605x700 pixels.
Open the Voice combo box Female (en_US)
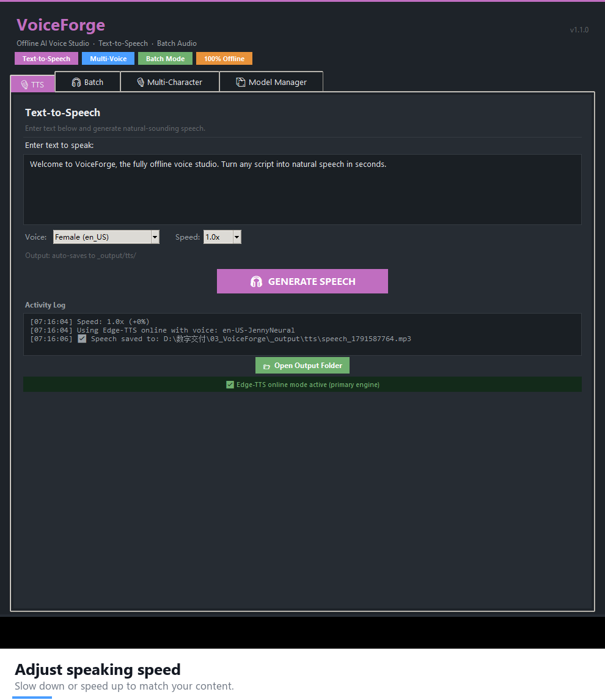[x=106, y=237]
